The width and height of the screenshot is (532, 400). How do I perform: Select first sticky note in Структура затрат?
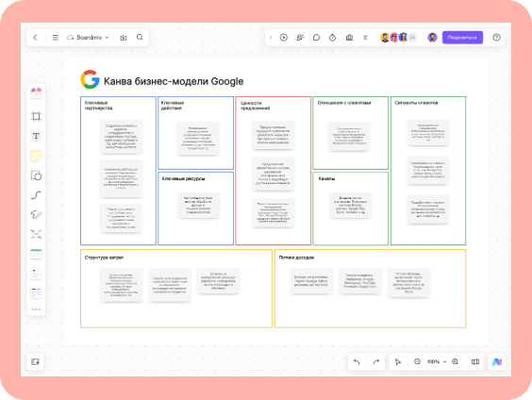(x=121, y=285)
